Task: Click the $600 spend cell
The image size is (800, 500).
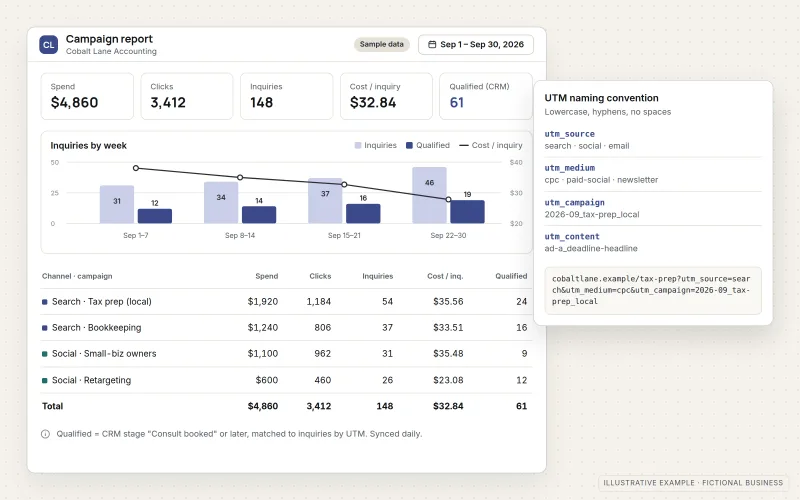Action: pyautogui.click(x=267, y=380)
